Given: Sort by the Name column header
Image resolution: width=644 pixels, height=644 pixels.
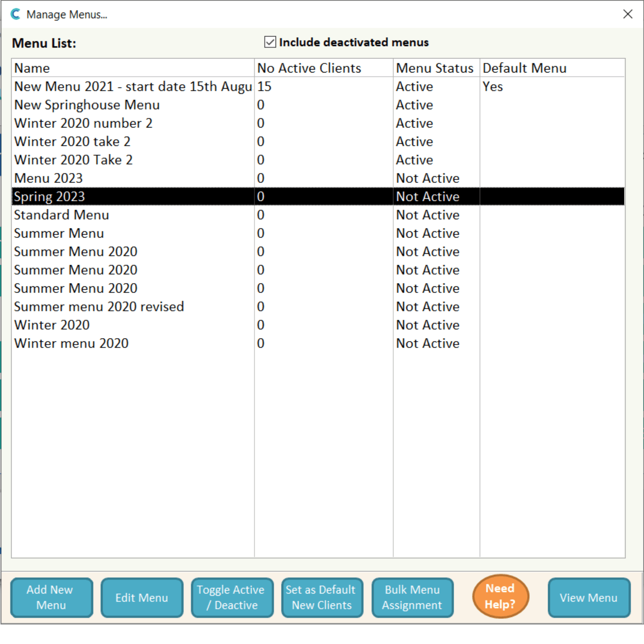Looking at the screenshot, I should click(x=133, y=68).
